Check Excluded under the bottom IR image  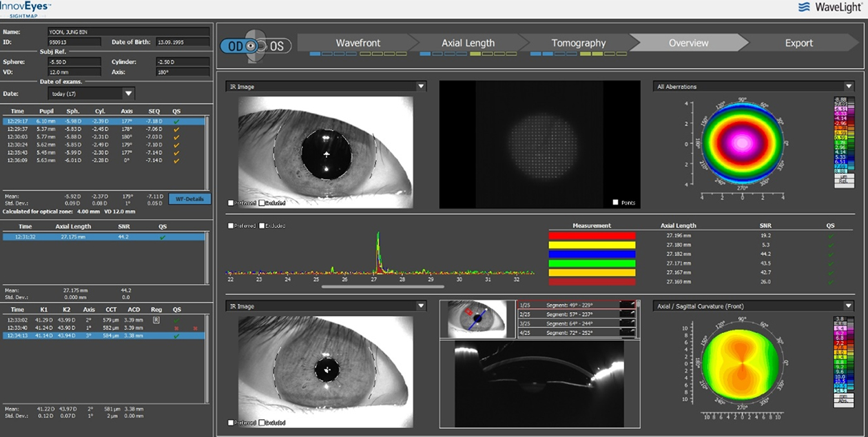tap(262, 423)
